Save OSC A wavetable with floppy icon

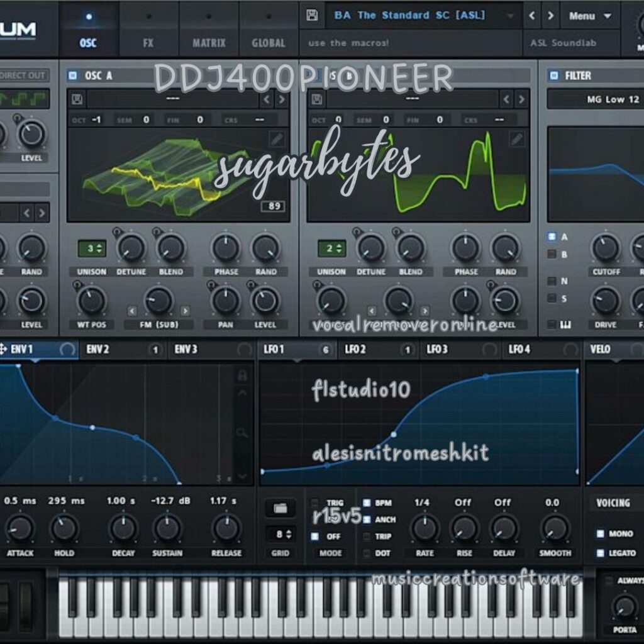(77, 99)
